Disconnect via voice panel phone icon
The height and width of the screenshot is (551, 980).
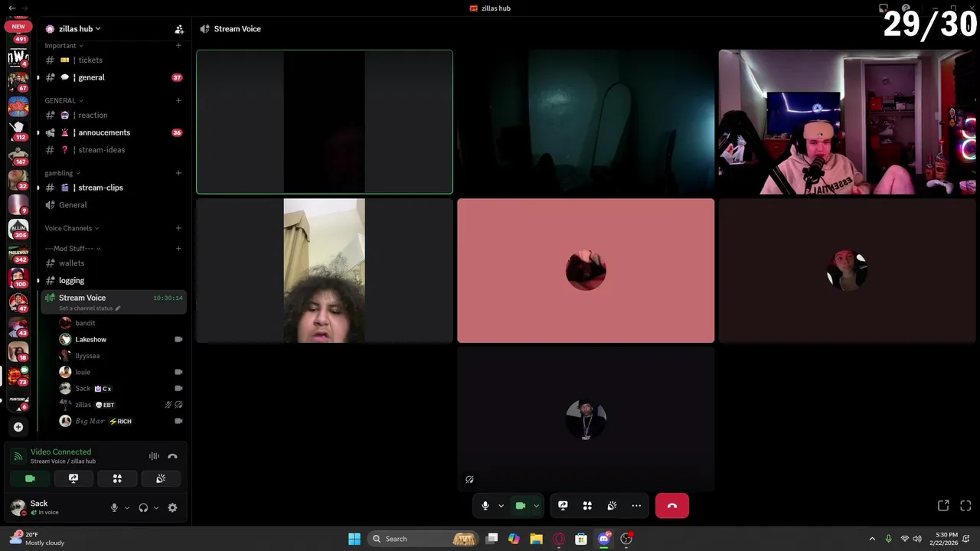tap(172, 456)
